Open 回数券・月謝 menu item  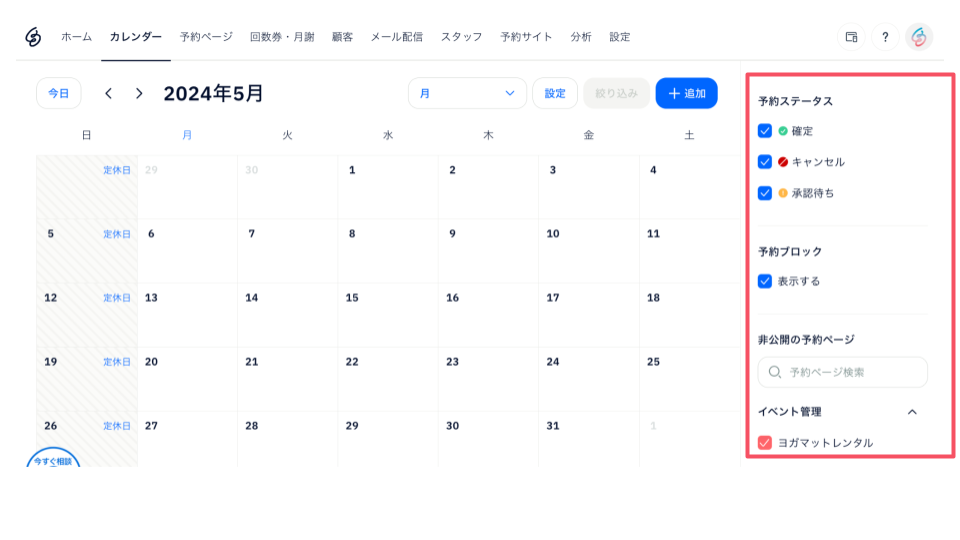point(282,37)
